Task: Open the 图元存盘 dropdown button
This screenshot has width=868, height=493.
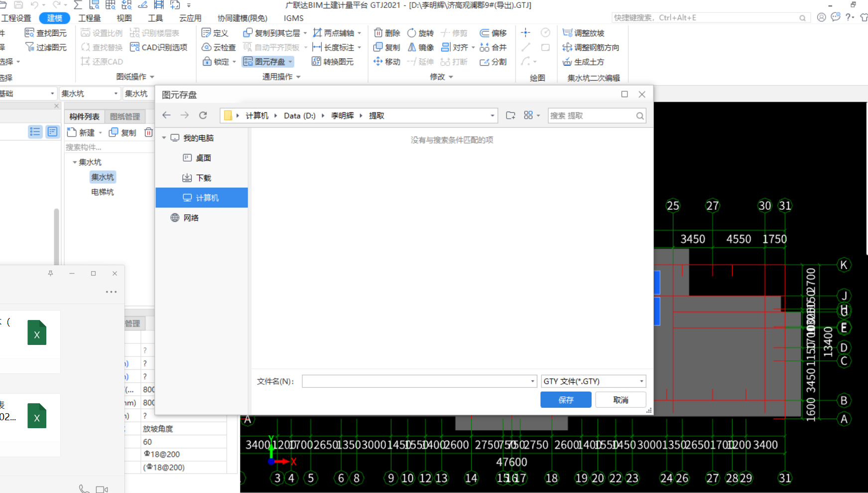Action: (x=290, y=62)
